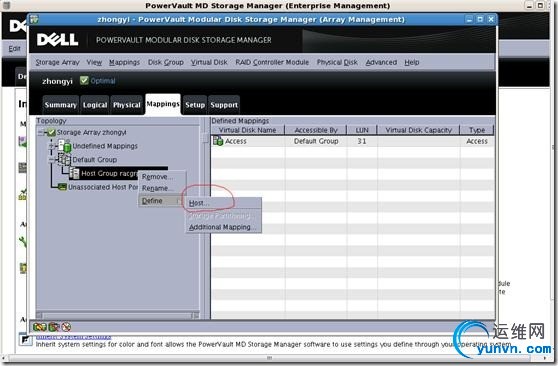Open the View menu
558x366 pixels.
click(94, 62)
